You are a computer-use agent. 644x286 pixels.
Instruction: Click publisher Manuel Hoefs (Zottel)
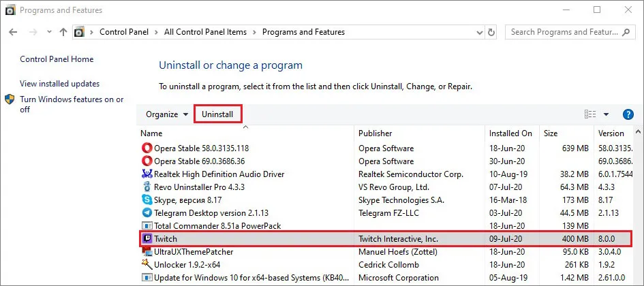pyautogui.click(x=397, y=251)
